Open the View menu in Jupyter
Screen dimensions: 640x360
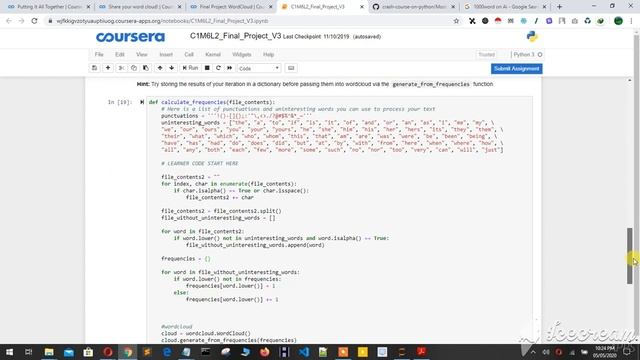pos(142,54)
